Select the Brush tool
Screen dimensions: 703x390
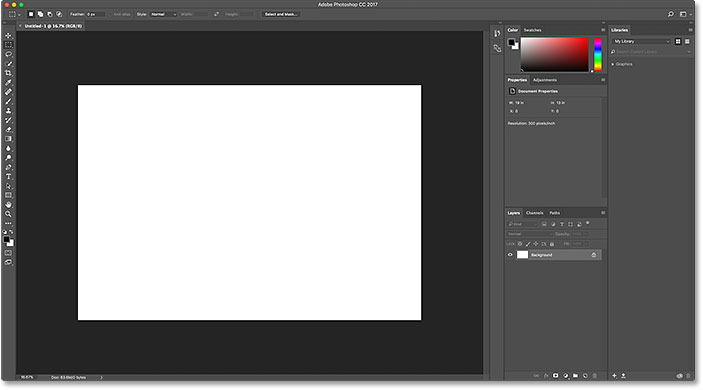click(8, 101)
